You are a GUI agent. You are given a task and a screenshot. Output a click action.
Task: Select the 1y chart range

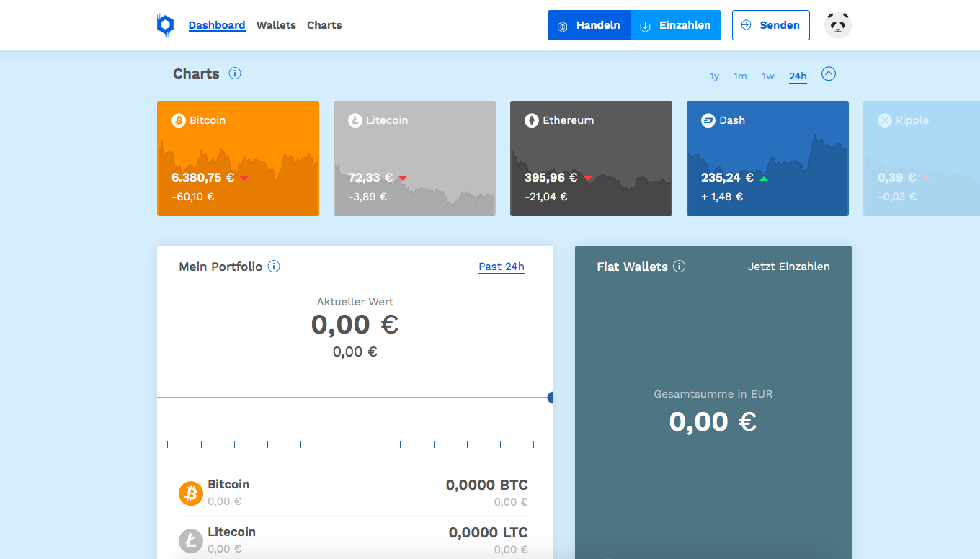[x=714, y=76]
